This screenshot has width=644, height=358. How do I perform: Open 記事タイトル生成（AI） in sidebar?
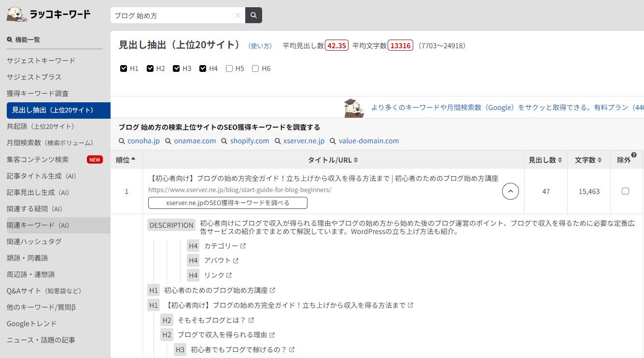pyautogui.click(x=42, y=176)
